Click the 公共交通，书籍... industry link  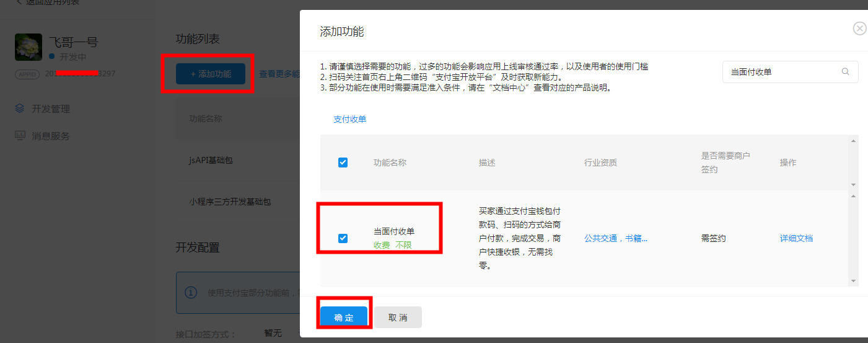pyautogui.click(x=616, y=238)
